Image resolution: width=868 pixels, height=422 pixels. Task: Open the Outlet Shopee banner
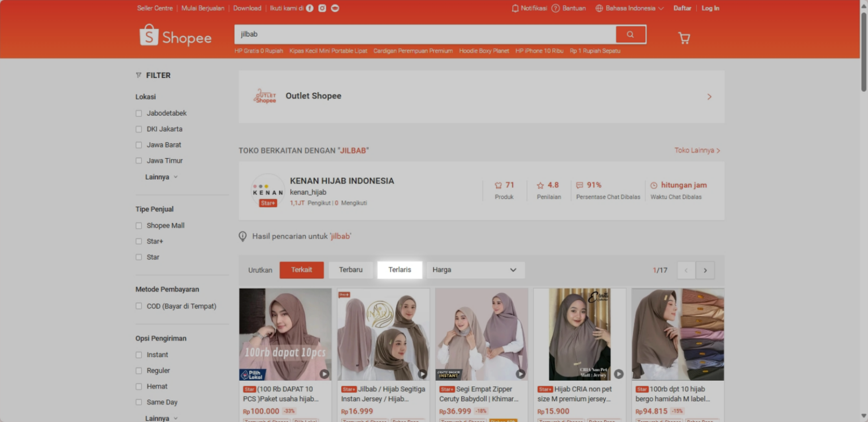point(481,96)
